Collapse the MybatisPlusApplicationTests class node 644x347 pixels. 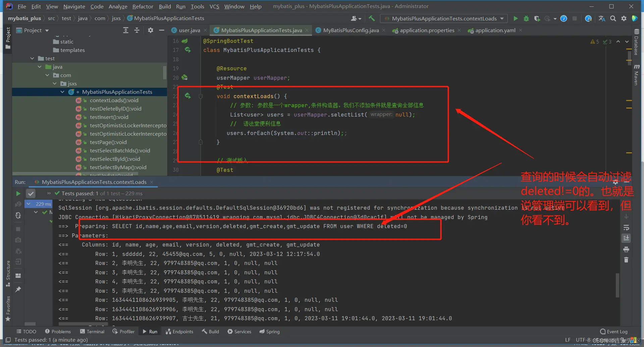[62, 92]
